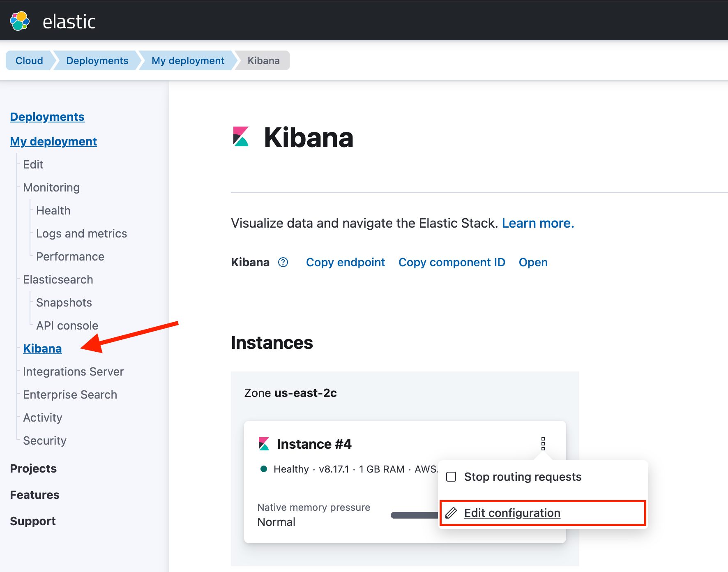The height and width of the screenshot is (572, 728).
Task: Select Kibana in the sidebar
Action: (42, 348)
